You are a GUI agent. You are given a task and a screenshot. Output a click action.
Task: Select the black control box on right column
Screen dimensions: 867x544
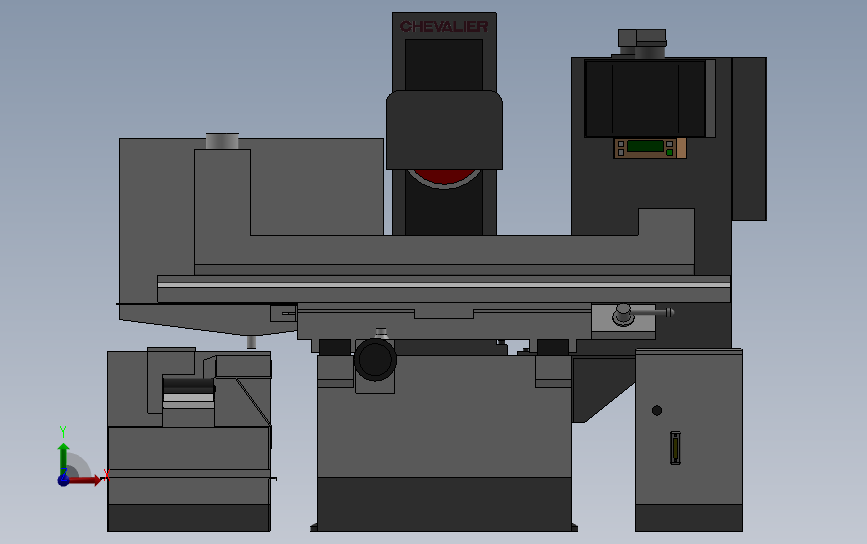coord(650,98)
